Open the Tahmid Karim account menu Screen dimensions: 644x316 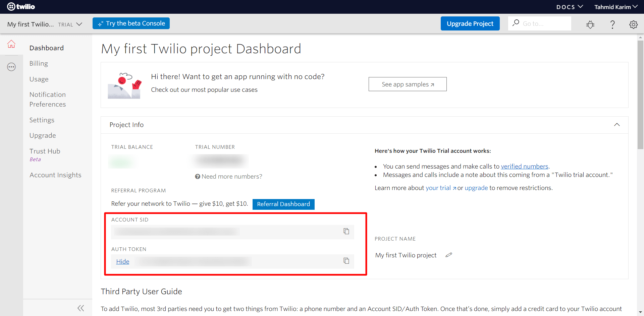[x=616, y=7]
